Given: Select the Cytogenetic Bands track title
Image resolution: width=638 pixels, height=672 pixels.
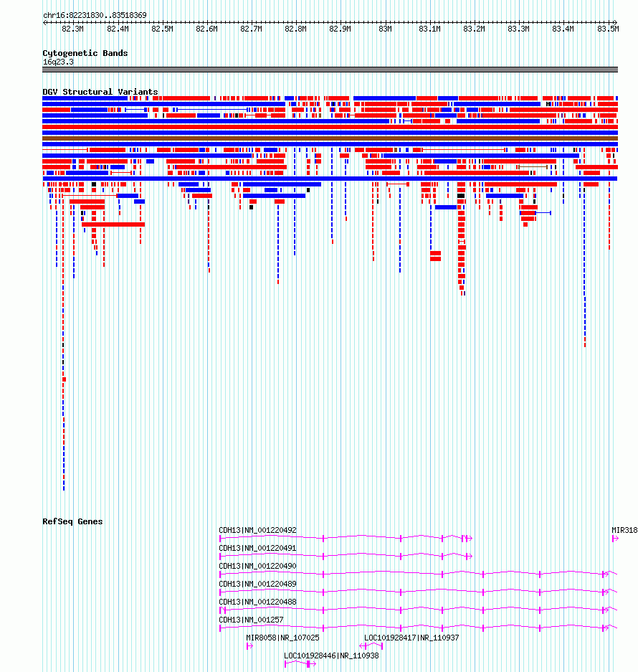Looking at the screenshot, I should [85, 53].
